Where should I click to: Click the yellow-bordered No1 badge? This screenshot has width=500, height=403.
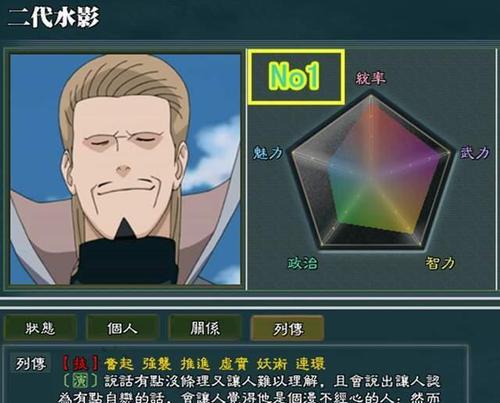[296, 77]
